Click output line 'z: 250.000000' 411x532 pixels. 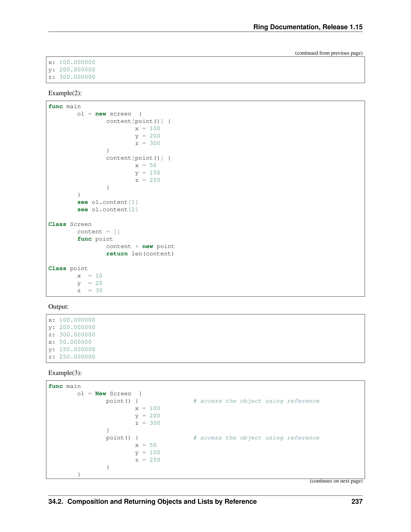pyautogui.click(x=72, y=357)
